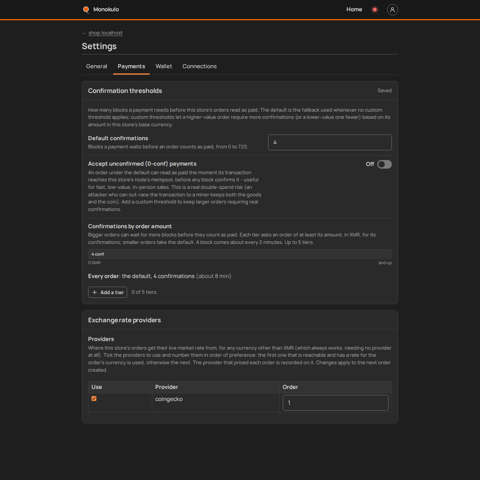The image size is (480, 480).
Task: Edit the coingecko Order number field
Action: pos(335,403)
